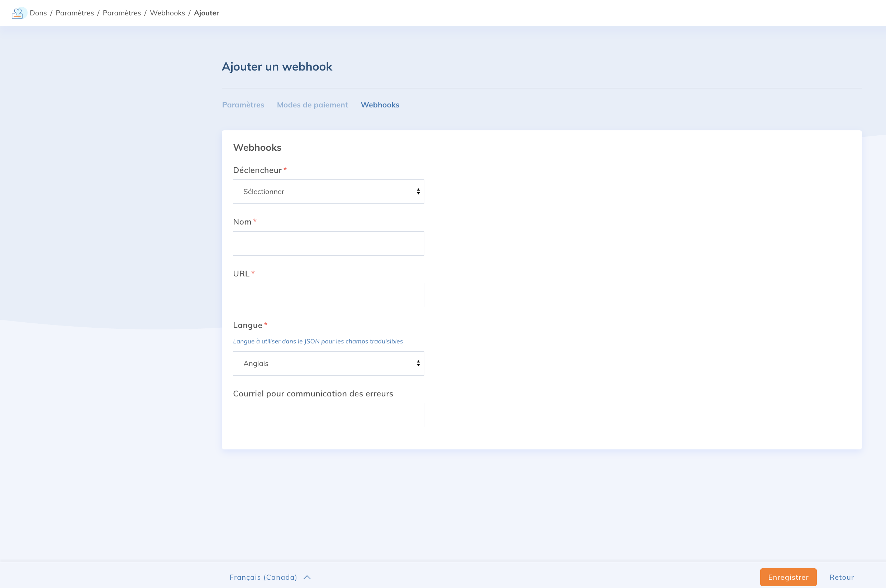Viewport: 886px width, 588px height.
Task: Focus the Nom input field
Action: tap(328, 244)
